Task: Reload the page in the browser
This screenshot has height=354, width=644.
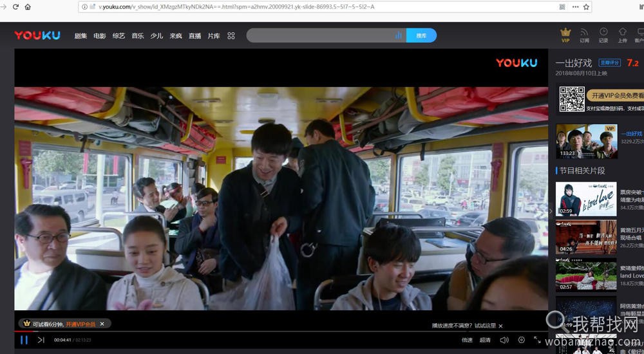Action: [15, 6]
